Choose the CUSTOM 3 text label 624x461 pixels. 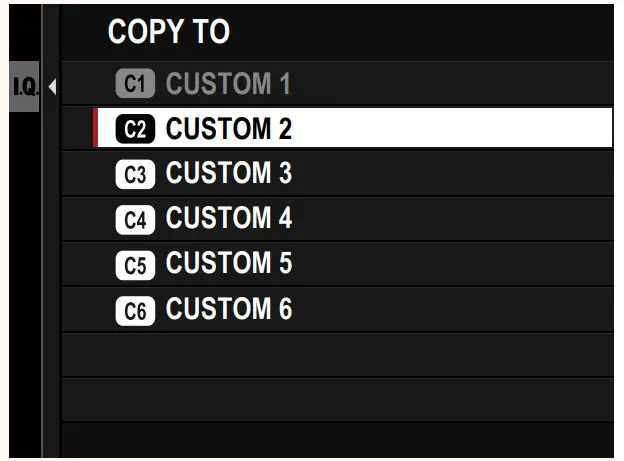click(x=228, y=174)
